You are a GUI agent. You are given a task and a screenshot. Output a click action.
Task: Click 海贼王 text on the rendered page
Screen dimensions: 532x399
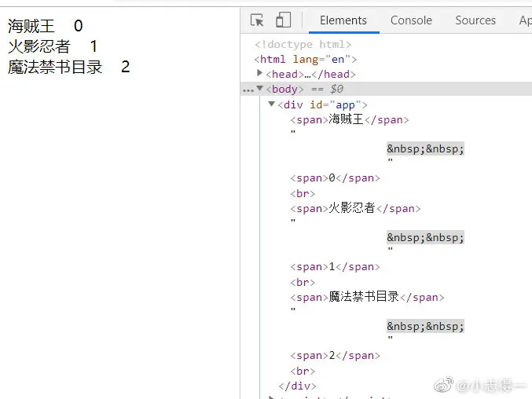click(x=31, y=26)
